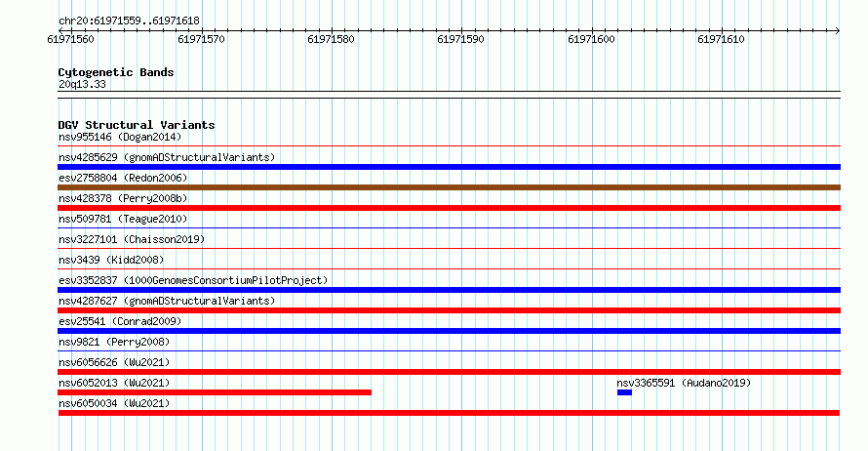
Task: Click nsv6056626 (Wu2021) label
Action: (x=114, y=362)
